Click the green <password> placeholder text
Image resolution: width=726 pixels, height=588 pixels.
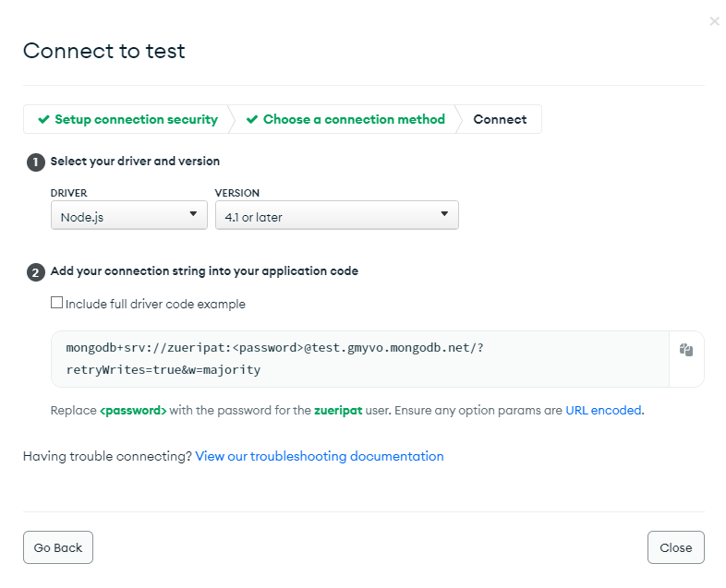point(133,410)
